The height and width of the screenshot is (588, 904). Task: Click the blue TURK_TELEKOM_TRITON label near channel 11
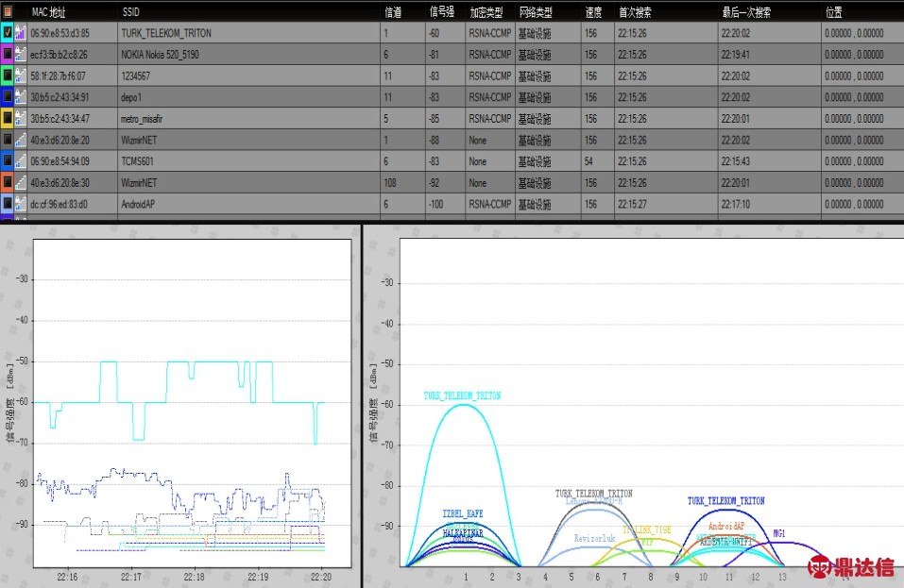726,501
